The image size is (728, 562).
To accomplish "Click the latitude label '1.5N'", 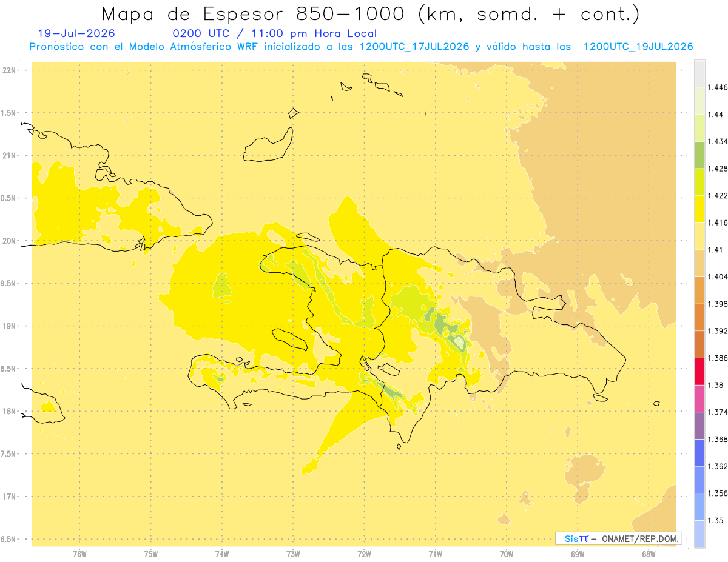I will (x=9, y=113).
